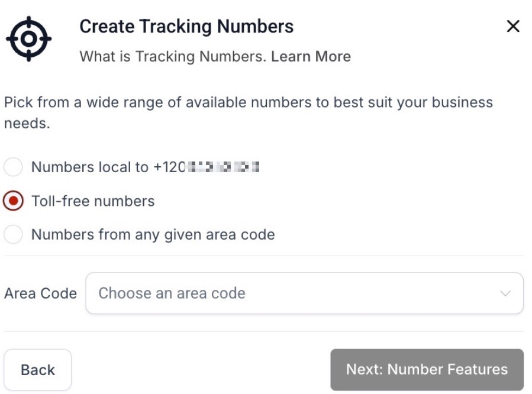This screenshot has height=394, width=532.
Task: Click the Toll-free numbers label text
Action: (93, 201)
